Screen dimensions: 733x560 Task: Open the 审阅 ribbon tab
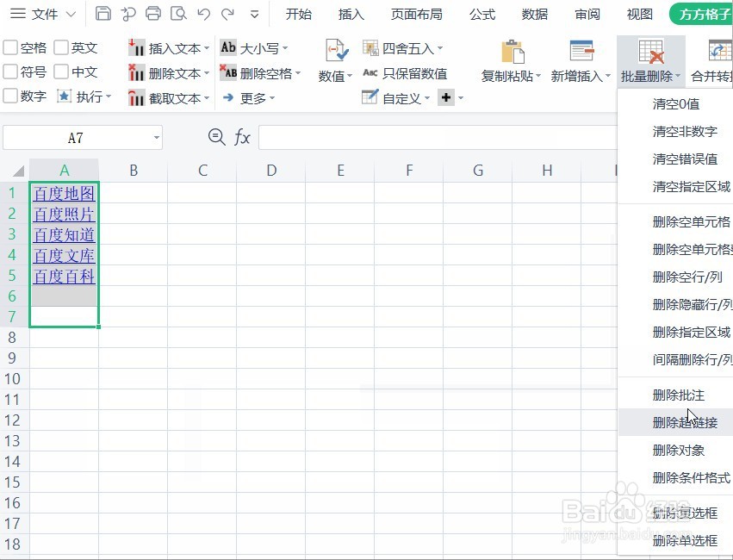click(587, 14)
